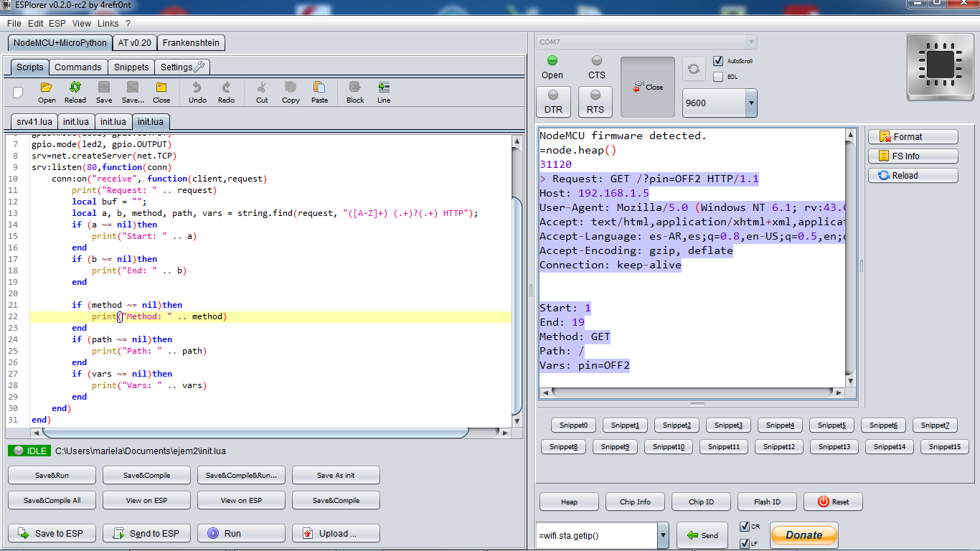This screenshot has width=980, height=551.
Task: Run the script with Run button
Action: pyautogui.click(x=241, y=533)
